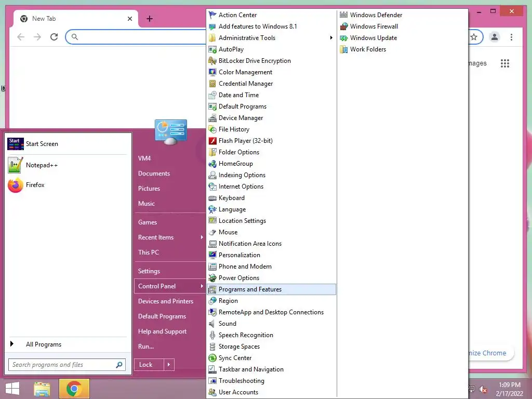532x399 pixels.
Task: Open File Explorer from the taskbar
Action: point(42,389)
